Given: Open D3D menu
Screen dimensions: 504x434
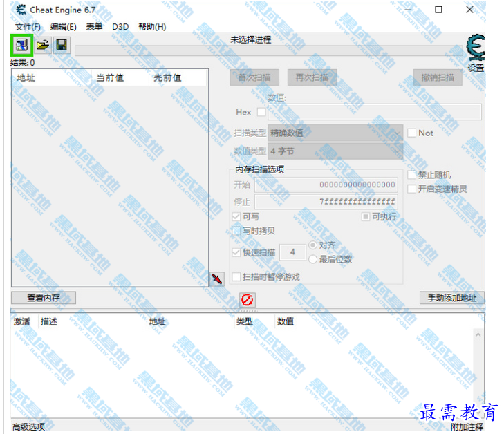Looking at the screenshot, I should point(120,27).
